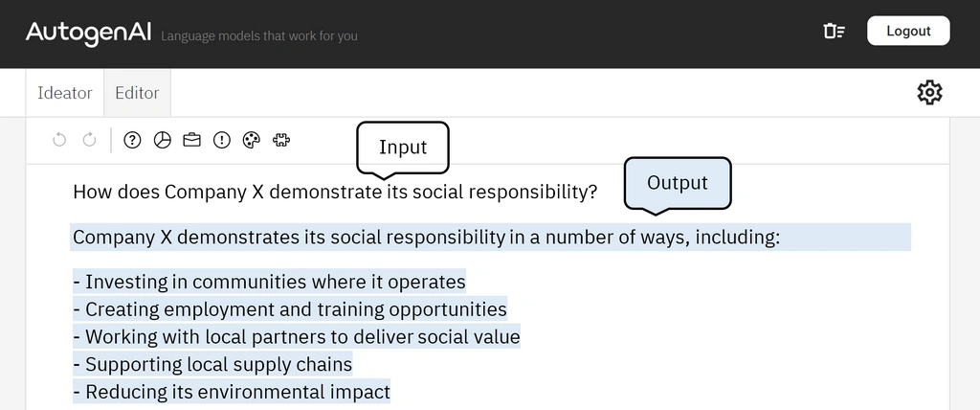Click the pie chart toolbar icon
Image resolution: width=980 pixels, height=410 pixels.
tap(163, 140)
